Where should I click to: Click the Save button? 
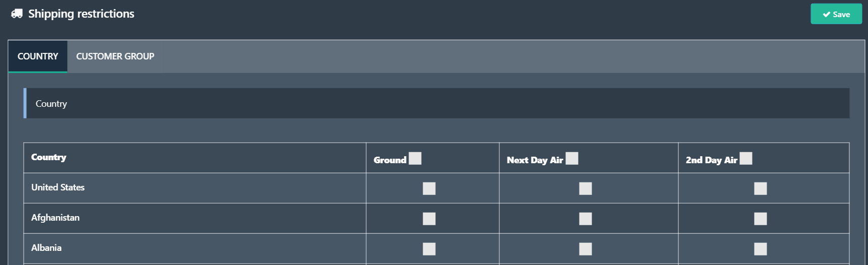pyautogui.click(x=836, y=14)
